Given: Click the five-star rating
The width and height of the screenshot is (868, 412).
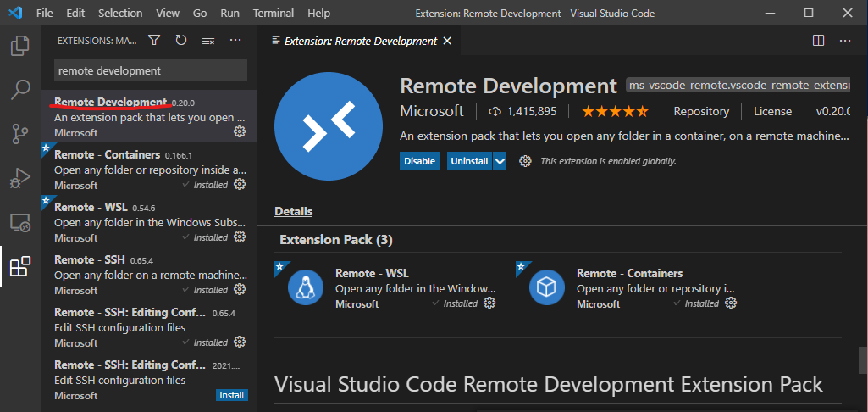Looking at the screenshot, I should 615,112.
